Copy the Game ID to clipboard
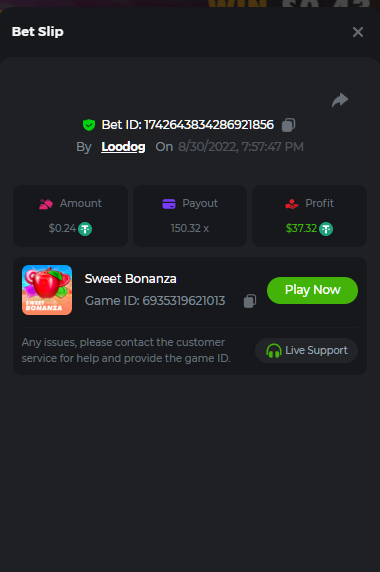380x572 pixels. tap(250, 301)
